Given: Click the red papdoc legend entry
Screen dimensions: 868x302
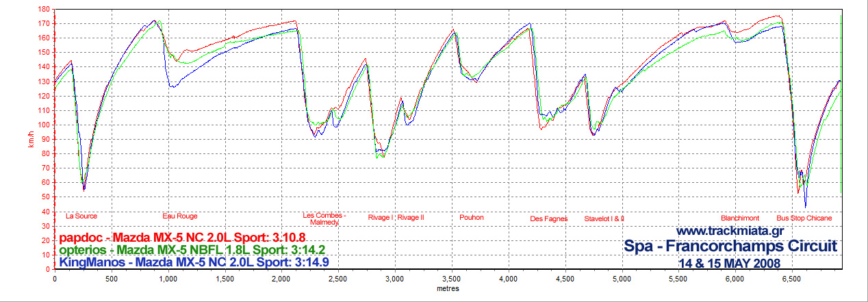Looking at the screenshot, I should 183,238.
